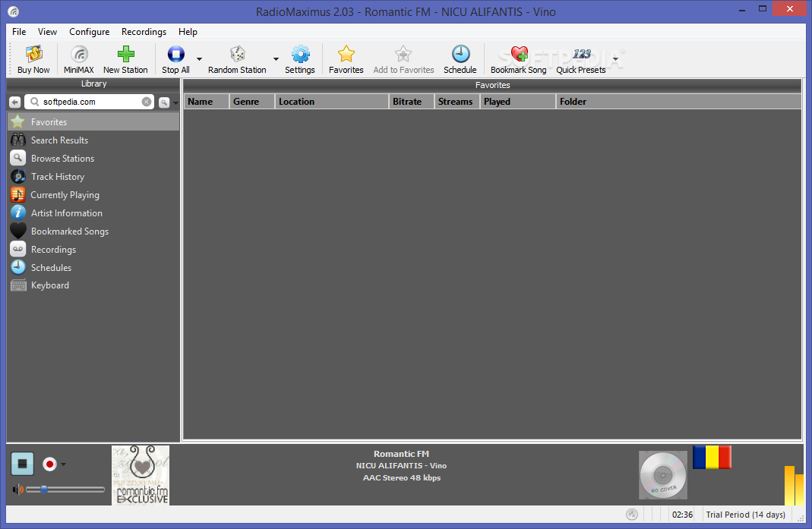Open Track History

pyautogui.click(x=93, y=177)
